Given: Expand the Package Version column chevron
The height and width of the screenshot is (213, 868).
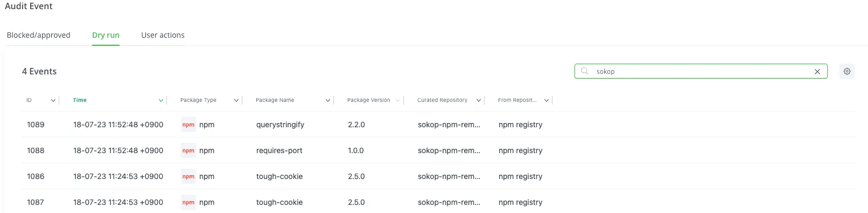Looking at the screenshot, I should (x=398, y=100).
